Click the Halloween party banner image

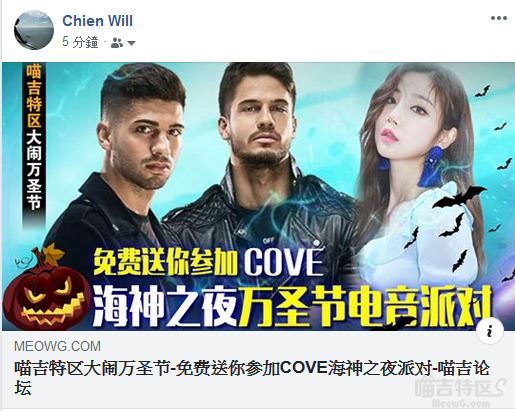click(258, 196)
